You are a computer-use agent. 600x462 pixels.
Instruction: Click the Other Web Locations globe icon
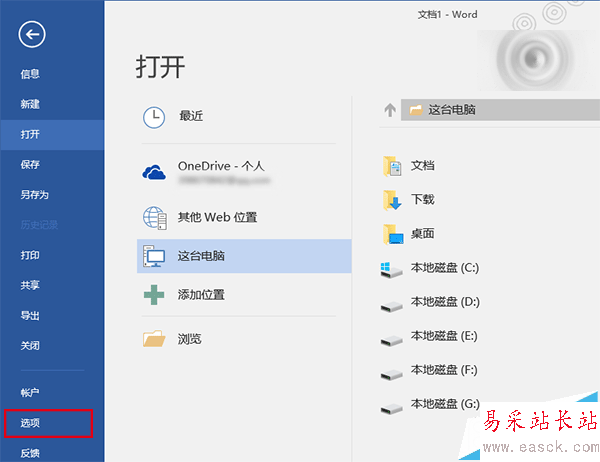pyautogui.click(x=154, y=217)
